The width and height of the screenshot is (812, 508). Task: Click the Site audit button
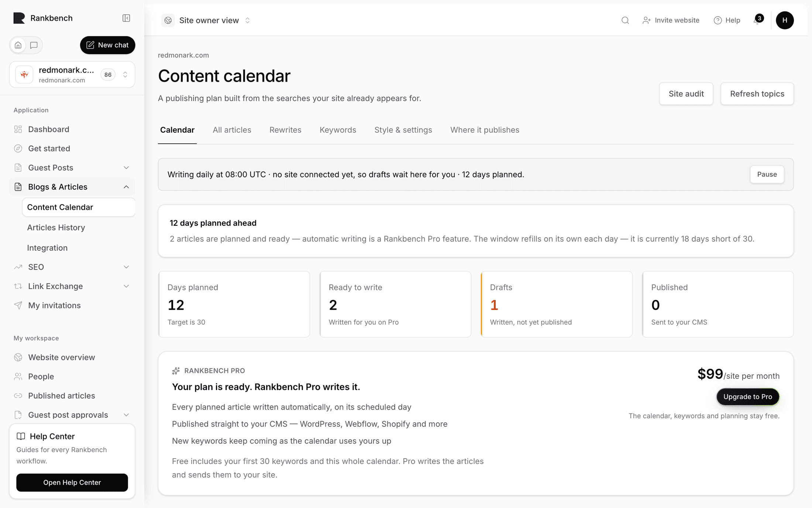(686, 94)
